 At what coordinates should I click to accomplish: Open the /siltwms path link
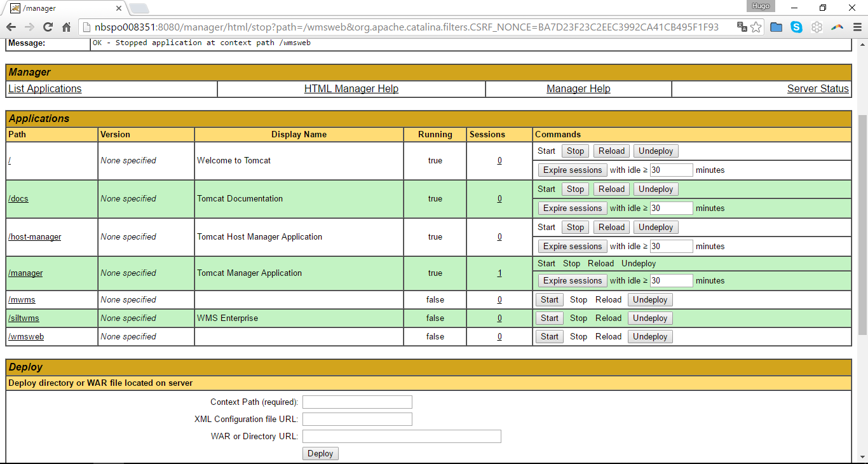pyautogui.click(x=24, y=318)
